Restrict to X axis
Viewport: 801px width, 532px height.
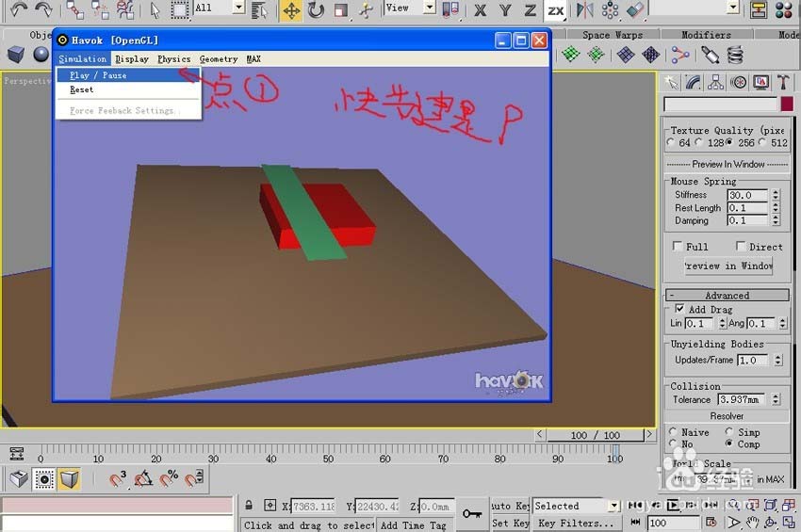coord(481,10)
